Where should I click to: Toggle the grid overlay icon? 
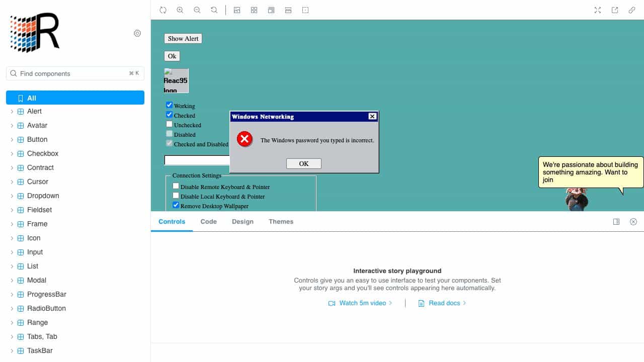point(254,10)
